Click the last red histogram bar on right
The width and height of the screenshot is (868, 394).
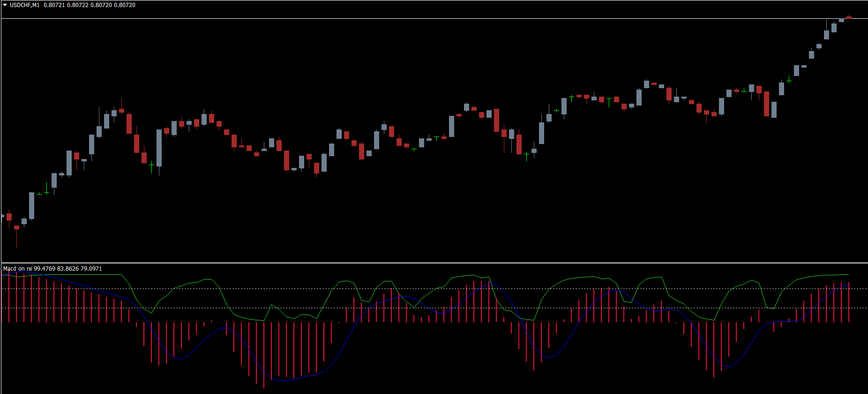tap(849, 303)
